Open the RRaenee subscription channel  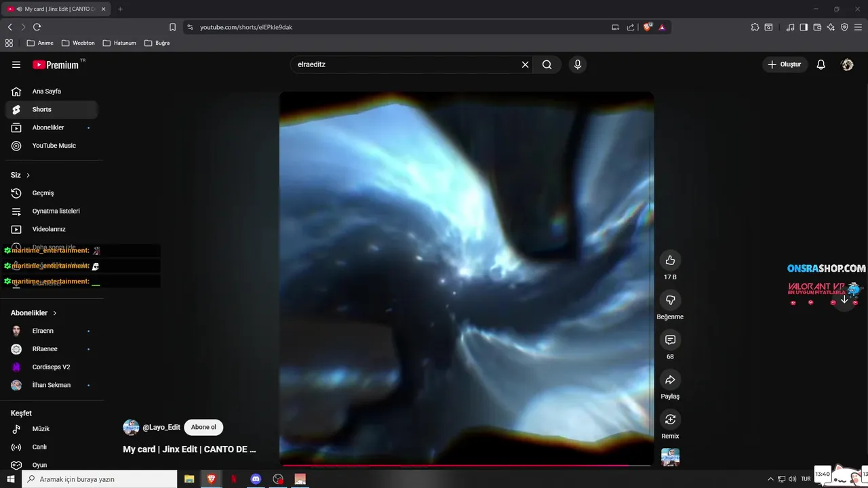tap(52, 349)
